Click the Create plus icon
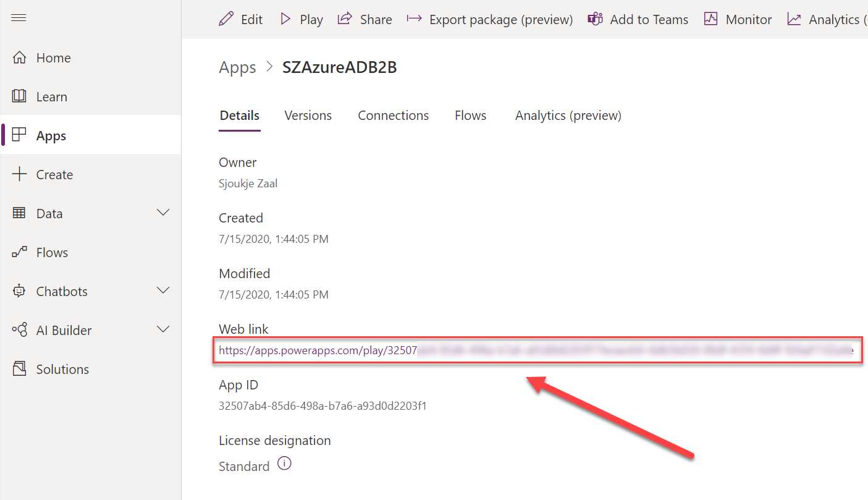 point(19,174)
